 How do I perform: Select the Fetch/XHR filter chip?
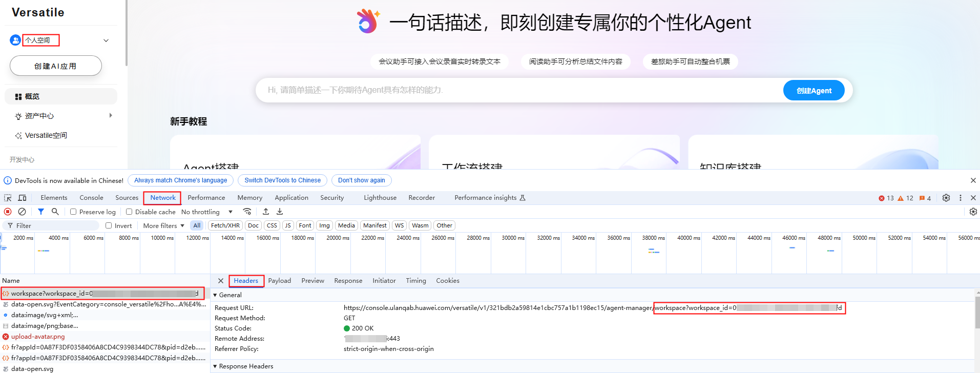pyautogui.click(x=225, y=225)
